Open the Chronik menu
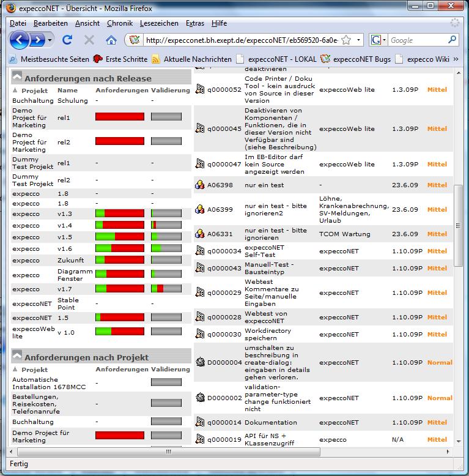The width and height of the screenshot is (469, 476). 119,23
